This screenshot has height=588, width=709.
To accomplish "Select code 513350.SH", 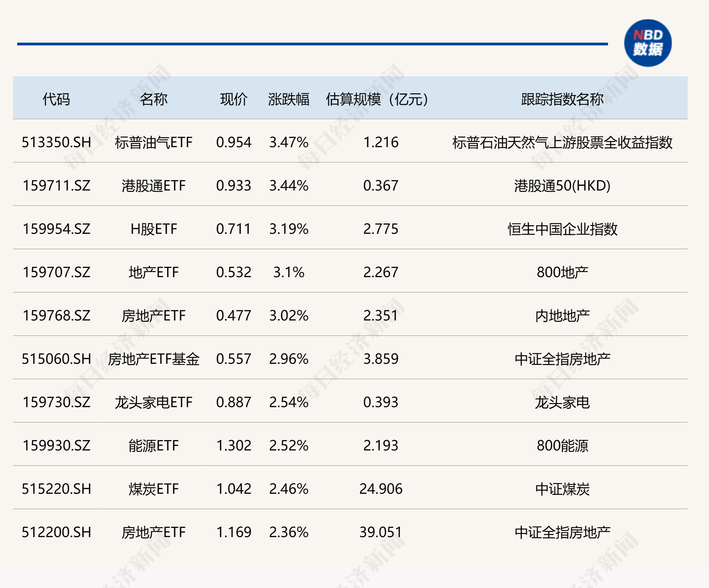I will click(56, 142).
